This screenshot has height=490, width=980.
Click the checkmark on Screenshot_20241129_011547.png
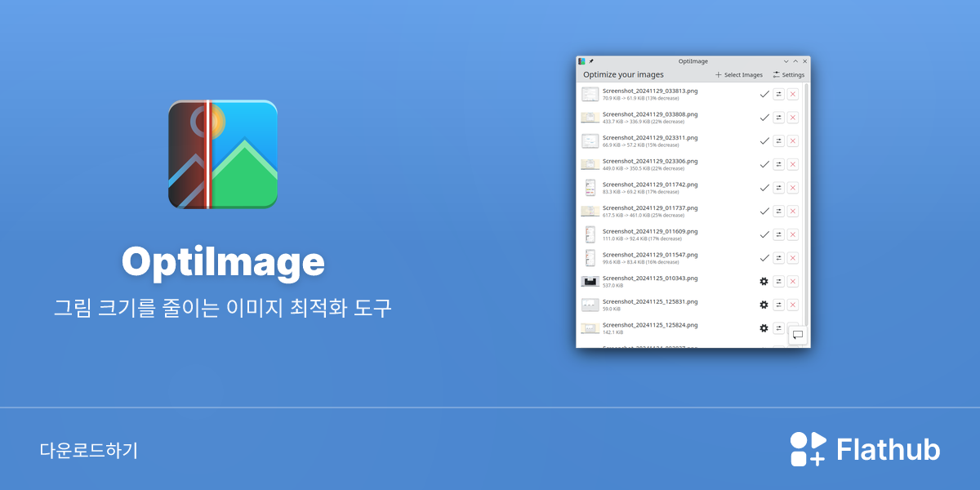764,258
